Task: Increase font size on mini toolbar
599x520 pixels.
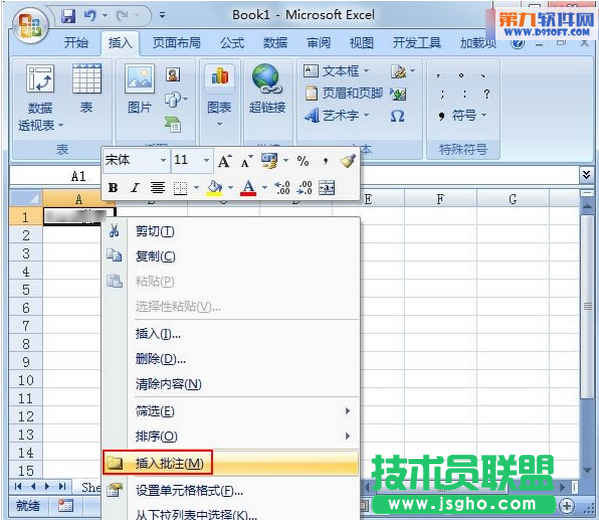Action: (x=225, y=161)
